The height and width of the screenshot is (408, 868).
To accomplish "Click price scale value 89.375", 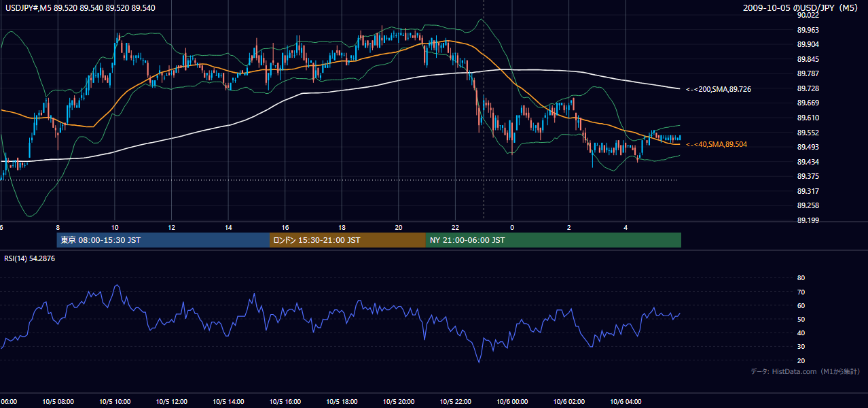I will tap(808, 176).
